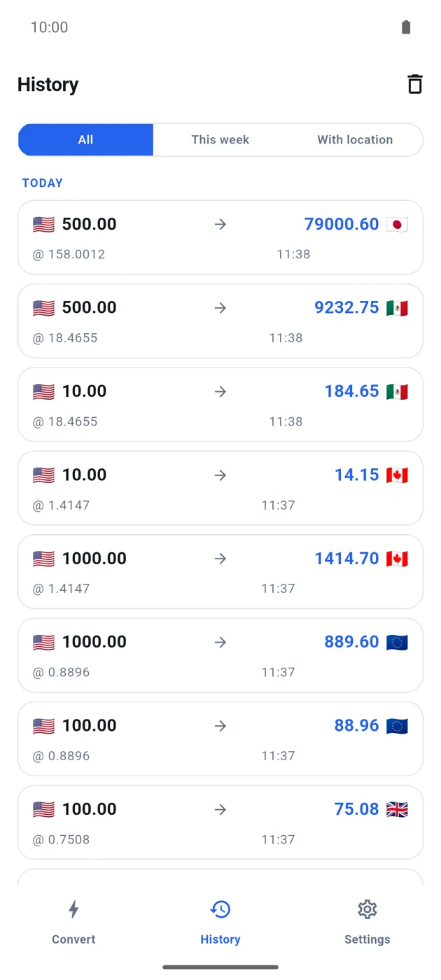Open the 10.00 to 184.65 conversion card
This screenshot has height=980, width=441.
click(220, 405)
